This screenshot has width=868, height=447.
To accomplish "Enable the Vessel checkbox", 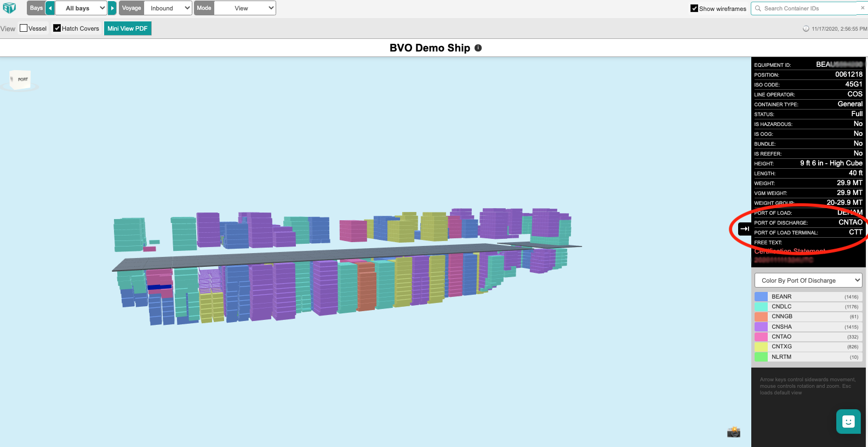I will (x=24, y=28).
